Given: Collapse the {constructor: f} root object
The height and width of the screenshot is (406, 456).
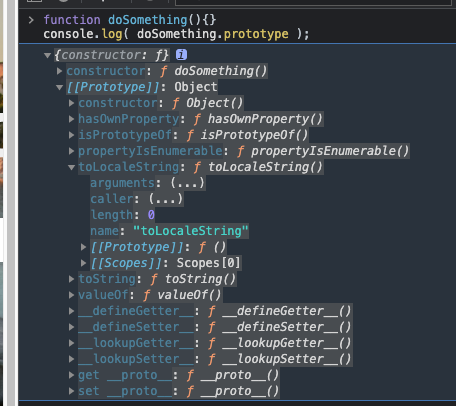Looking at the screenshot, I should point(47,55).
